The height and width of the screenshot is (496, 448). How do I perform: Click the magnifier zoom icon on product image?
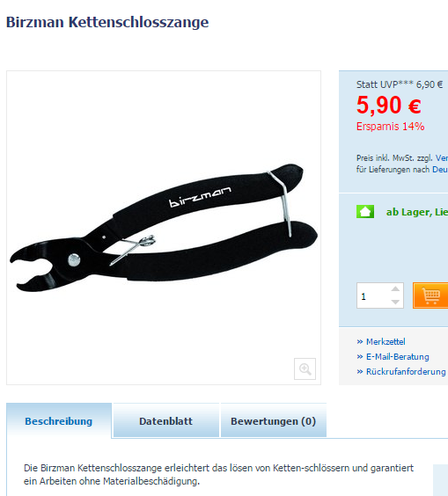(x=305, y=368)
